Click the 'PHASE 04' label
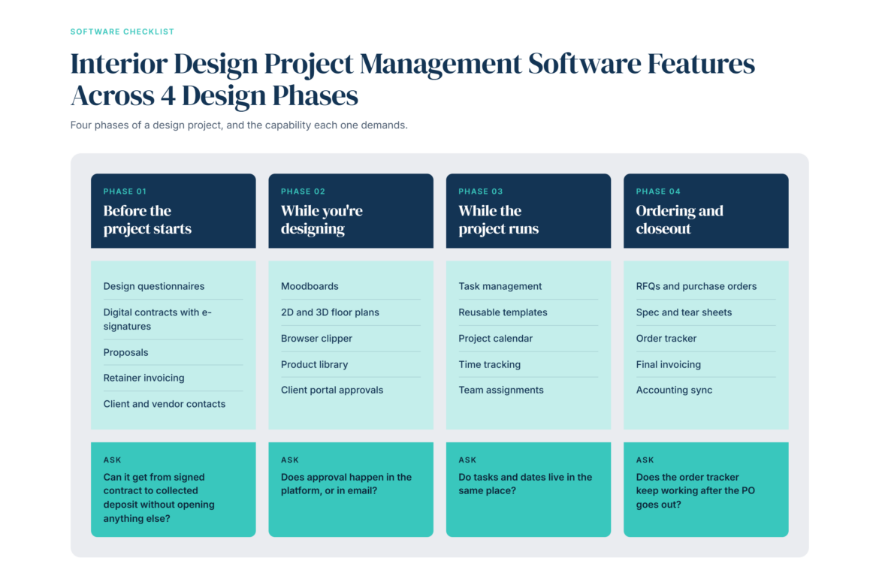This screenshot has height=588, width=879. pos(658,191)
